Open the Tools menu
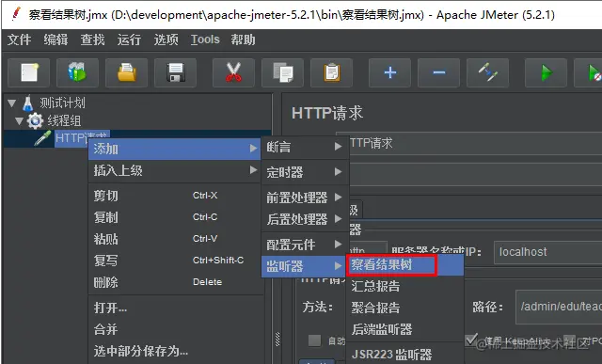 coord(205,40)
